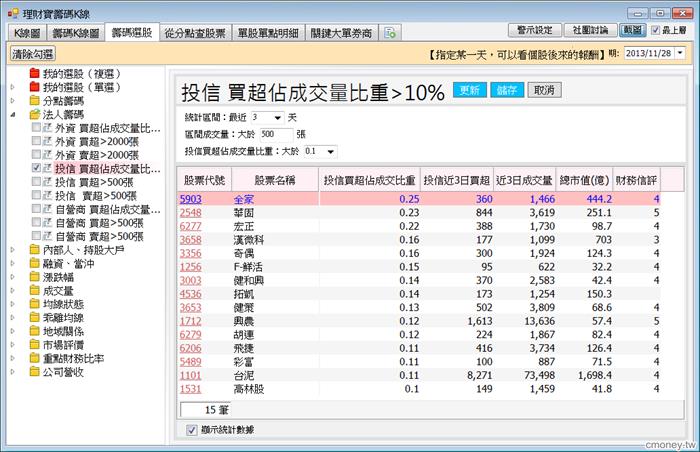Uncheck the 投信 買超佔成交量比 checkbox
The height and width of the screenshot is (452, 700).
pyautogui.click(x=36, y=168)
